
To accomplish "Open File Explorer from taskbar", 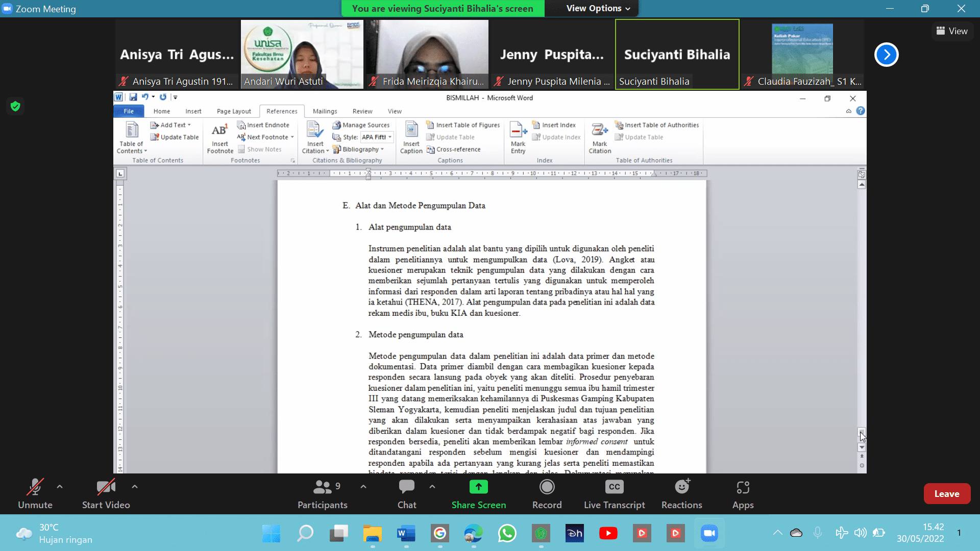I will (373, 534).
